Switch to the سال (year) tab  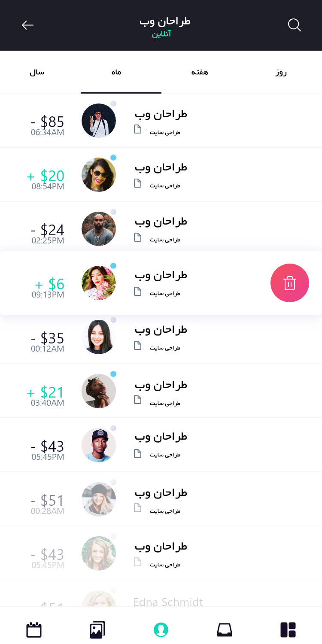(37, 72)
